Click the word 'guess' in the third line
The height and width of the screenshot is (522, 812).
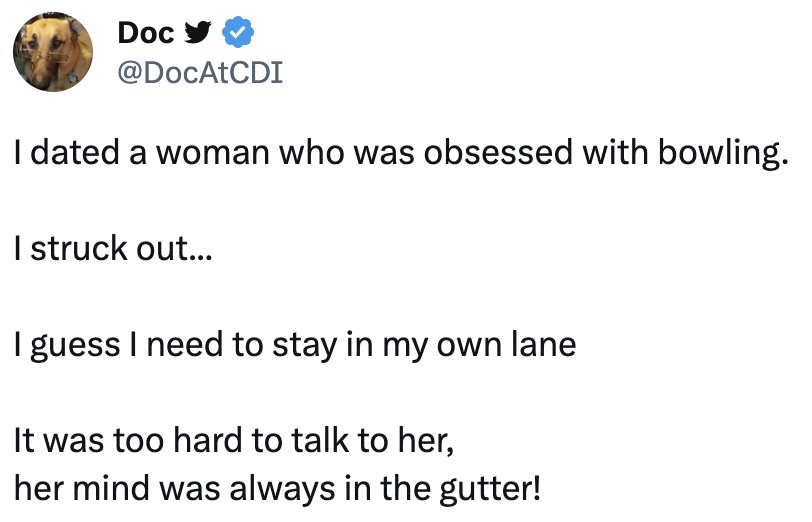(x=75, y=347)
